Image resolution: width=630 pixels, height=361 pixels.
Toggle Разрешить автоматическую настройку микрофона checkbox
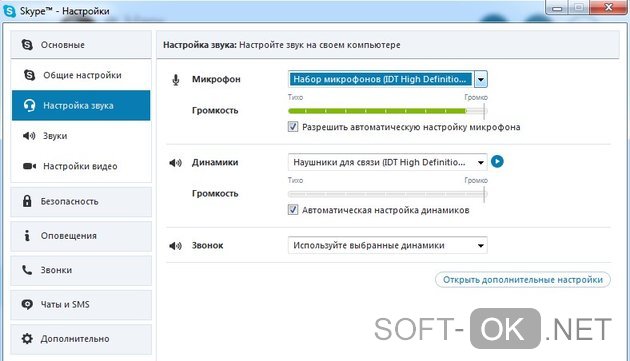(x=293, y=127)
